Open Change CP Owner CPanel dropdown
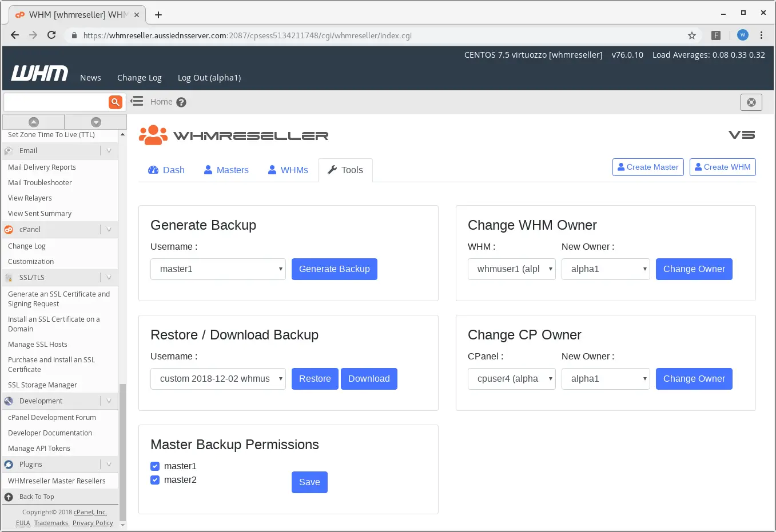 [x=512, y=379]
